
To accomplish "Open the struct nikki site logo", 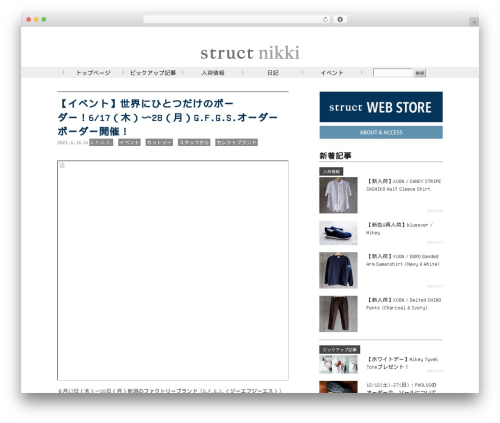I will pos(250,53).
